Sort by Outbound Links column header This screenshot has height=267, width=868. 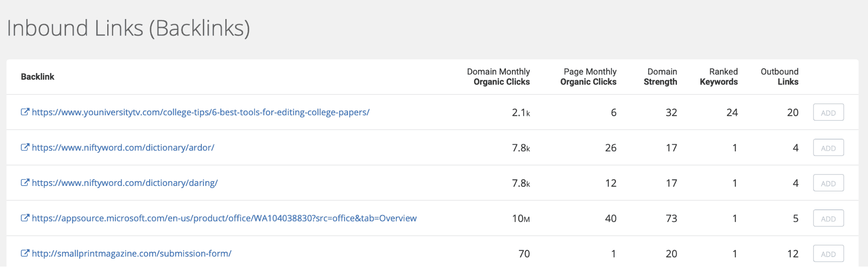tap(779, 77)
